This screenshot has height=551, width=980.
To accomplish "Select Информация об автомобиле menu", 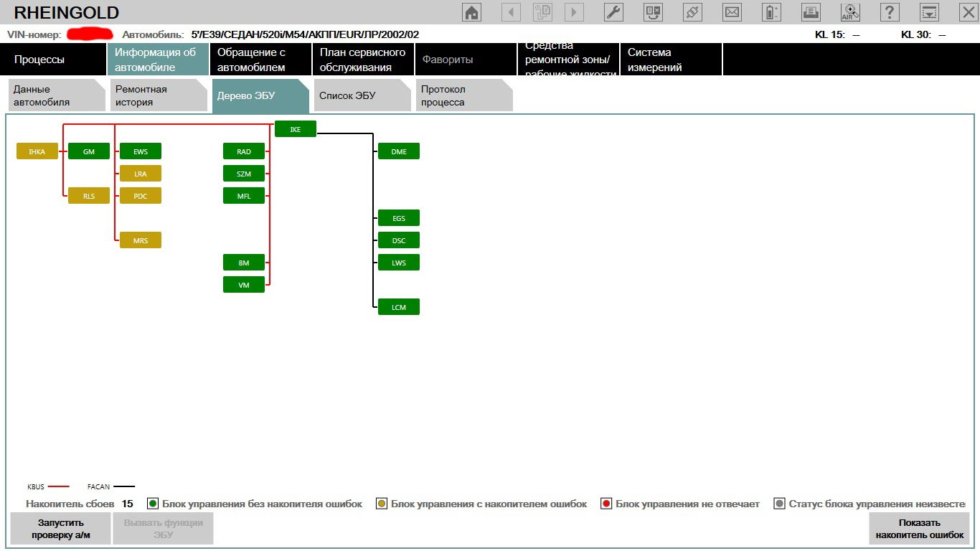I will click(157, 60).
